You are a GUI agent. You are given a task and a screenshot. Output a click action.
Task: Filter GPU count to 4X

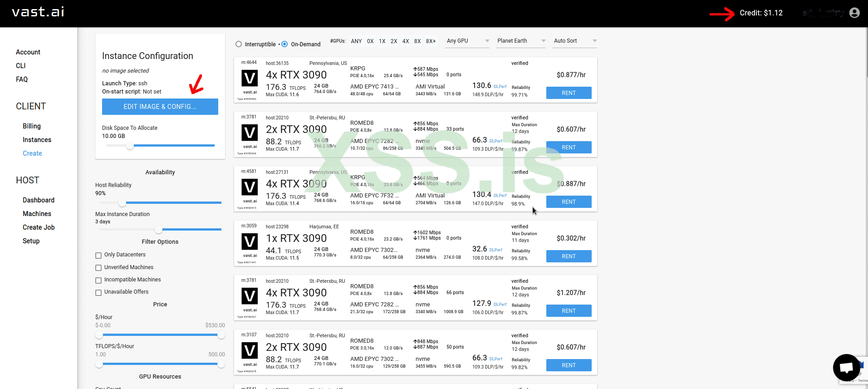(406, 41)
